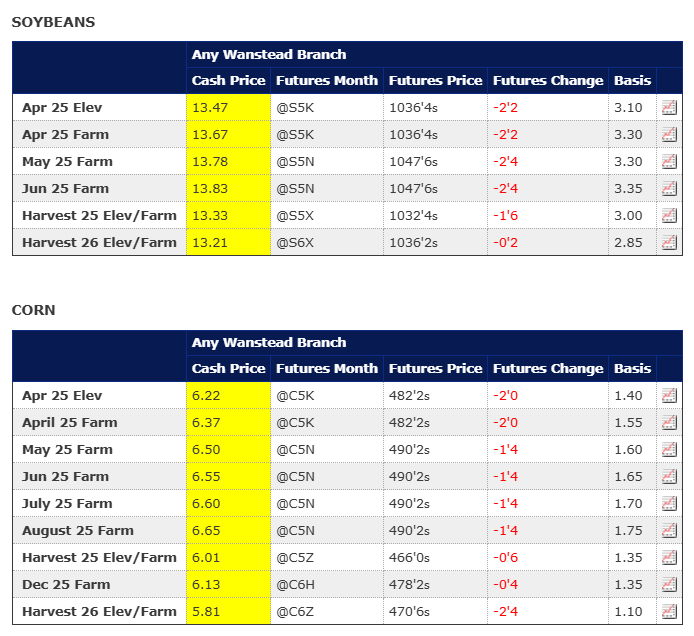694x636 pixels.
Task: Click corn table Futures Month header
Action: (x=327, y=368)
